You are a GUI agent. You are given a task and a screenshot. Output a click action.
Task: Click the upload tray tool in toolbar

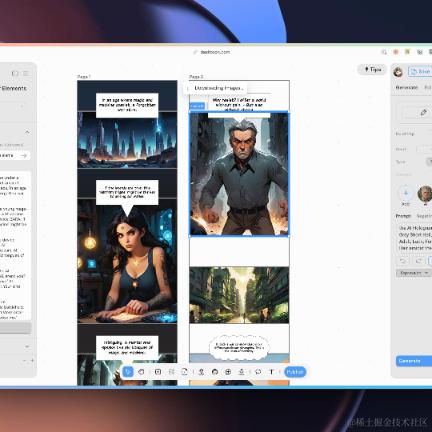[241, 372]
